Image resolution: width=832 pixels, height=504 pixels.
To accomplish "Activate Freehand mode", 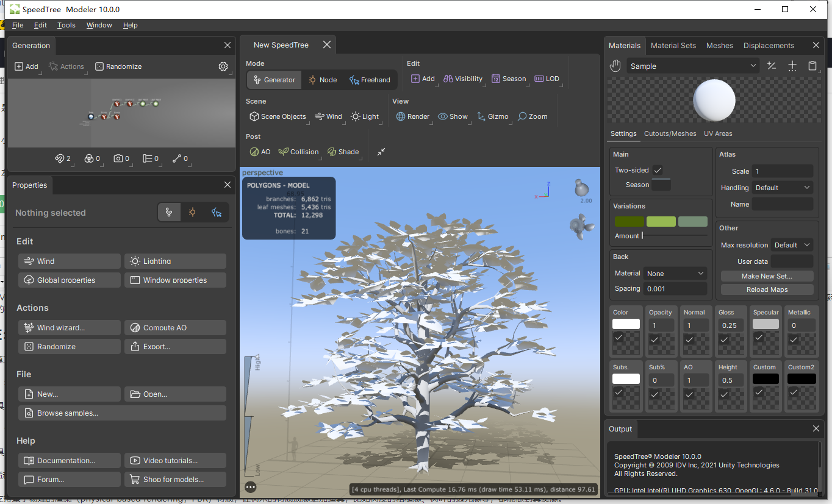I will pos(370,79).
